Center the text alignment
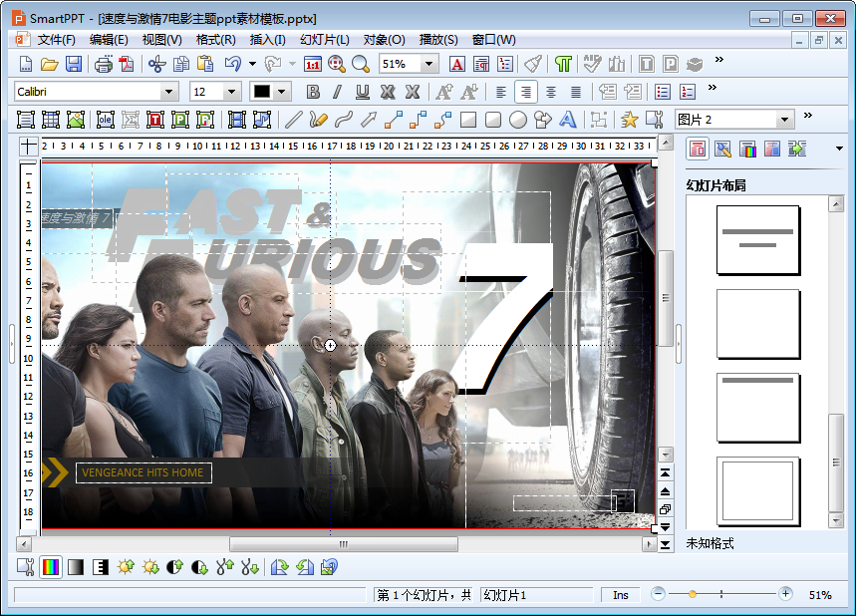This screenshot has width=856, height=616. click(551, 92)
